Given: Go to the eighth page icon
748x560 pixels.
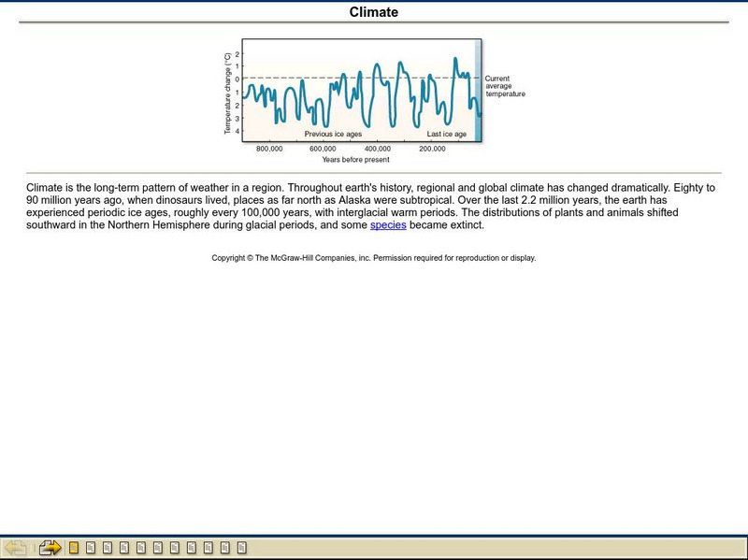Looking at the screenshot, I should pyautogui.click(x=192, y=547).
